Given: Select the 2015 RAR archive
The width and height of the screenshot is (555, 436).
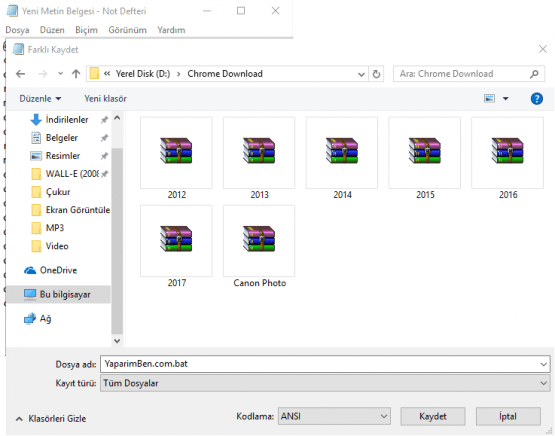Looking at the screenshot, I should click(425, 159).
